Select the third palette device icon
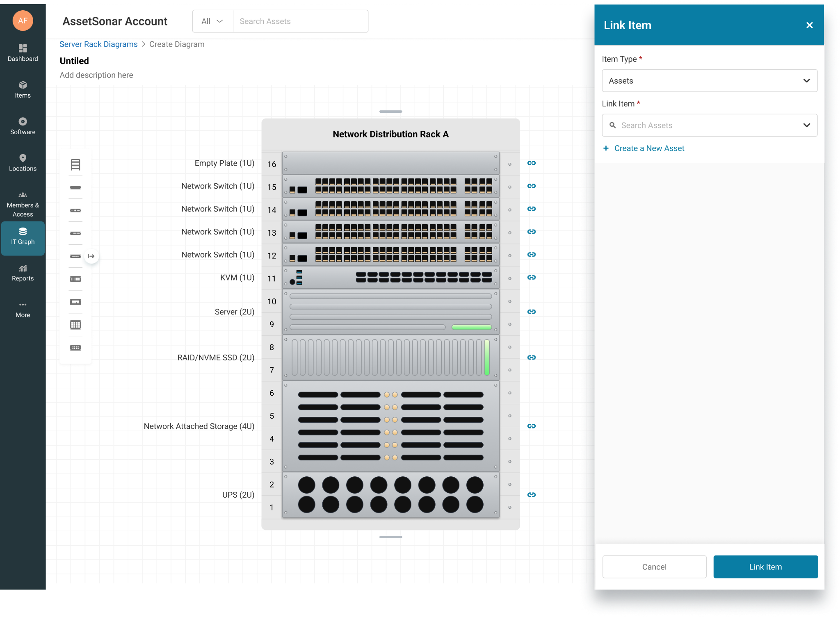The height and width of the screenshot is (617, 840). tap(75, 210)
